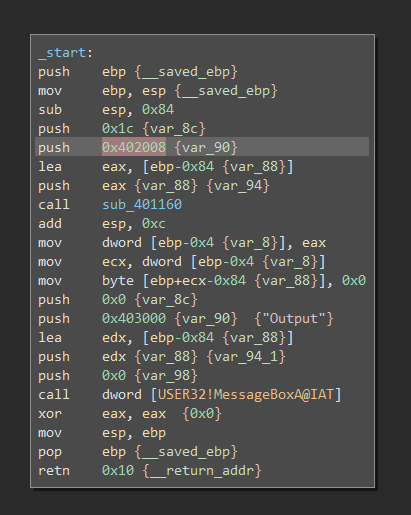Click ecx in the mov ecx instruction
This screenshot has width=411, height=515.
click(x=114, y=261)
